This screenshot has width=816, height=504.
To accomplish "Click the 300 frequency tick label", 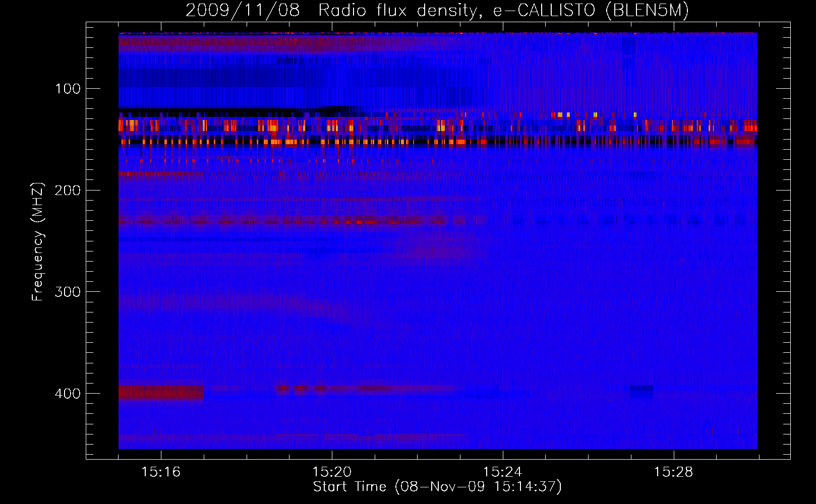I will 68,292.
